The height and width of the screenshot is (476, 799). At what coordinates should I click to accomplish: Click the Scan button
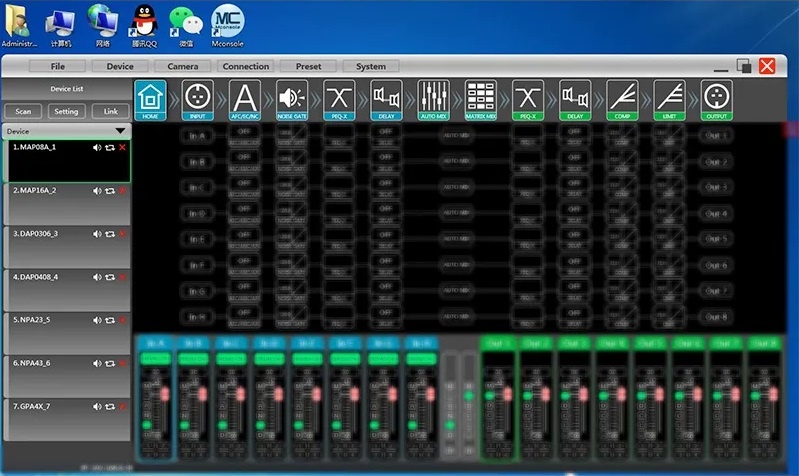point(22,112)
